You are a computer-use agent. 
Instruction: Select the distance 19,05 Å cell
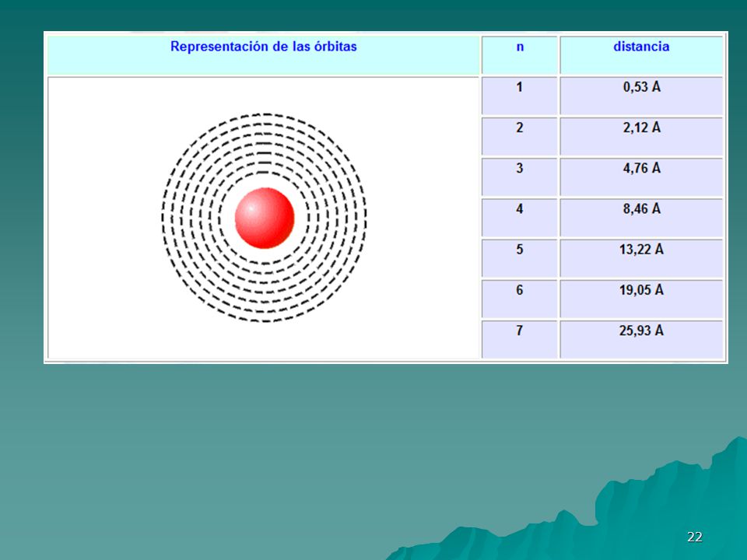click(x=641, y=299)
